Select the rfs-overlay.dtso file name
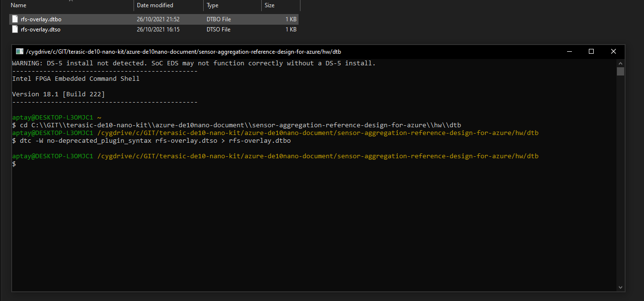This screenshot has height=301, width=644. [x=41, y=30]
